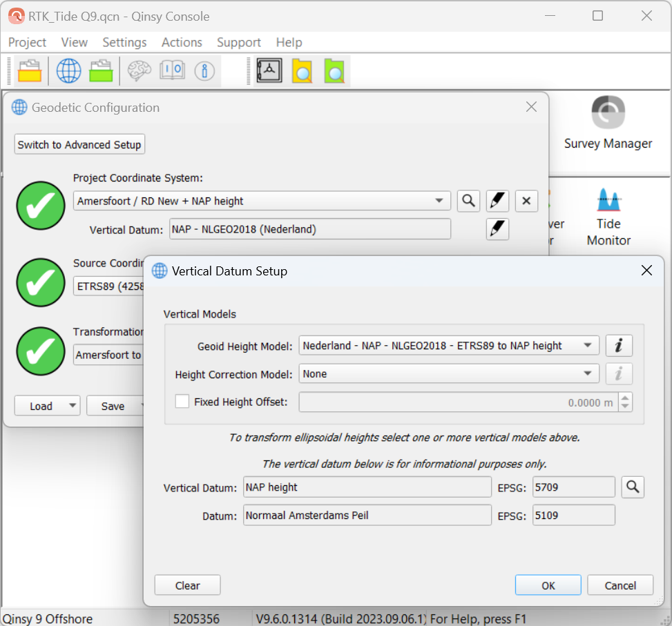Viewport: 672px width, 626px height.
Task: Click the Vertical Datum NAP height field
Action: tap(367, 487)
